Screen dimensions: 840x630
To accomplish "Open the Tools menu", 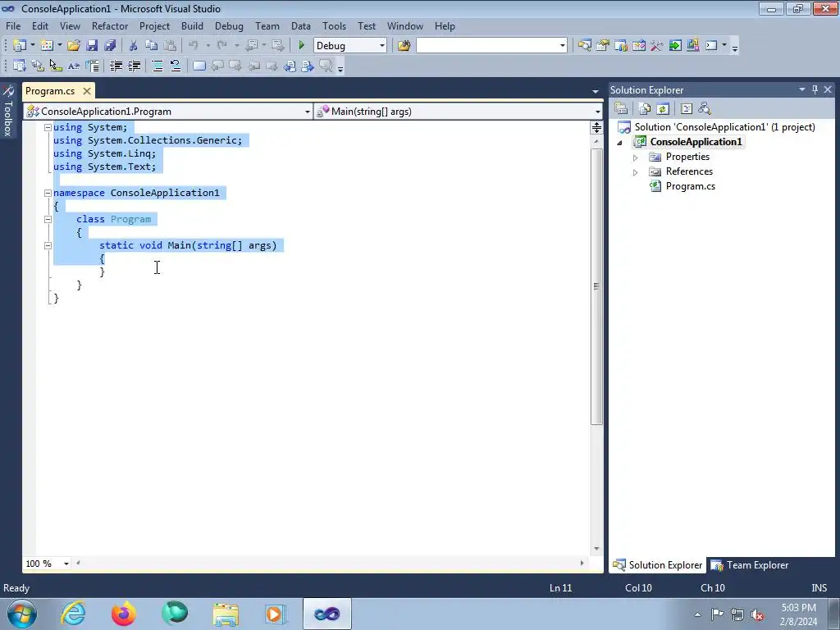I will coord(334,25).
